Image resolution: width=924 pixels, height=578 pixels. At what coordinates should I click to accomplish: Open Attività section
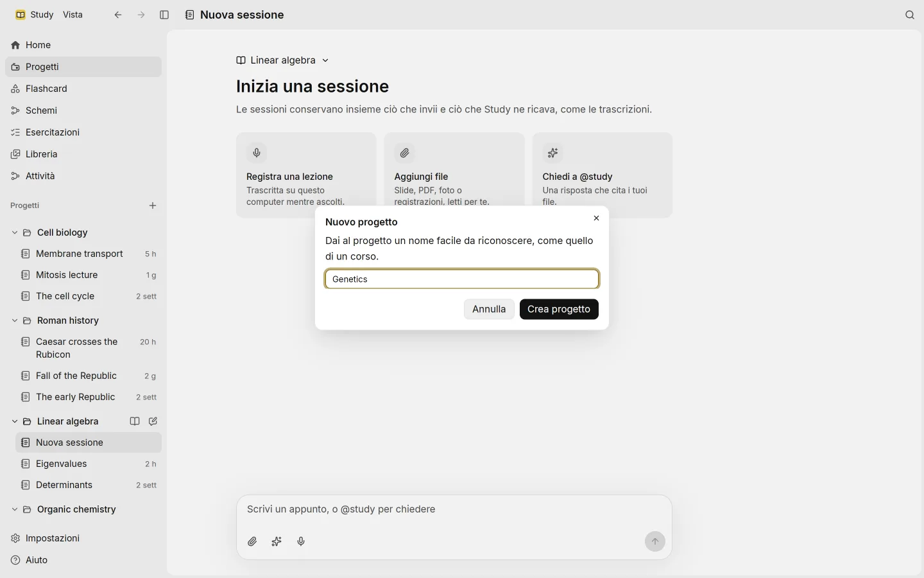tap(83, 176)
